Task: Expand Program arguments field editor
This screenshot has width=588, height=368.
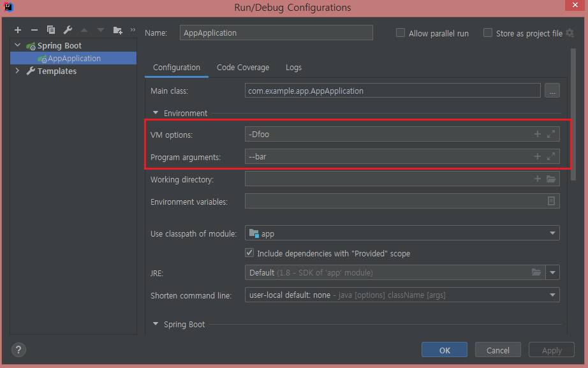Action: 551,156
